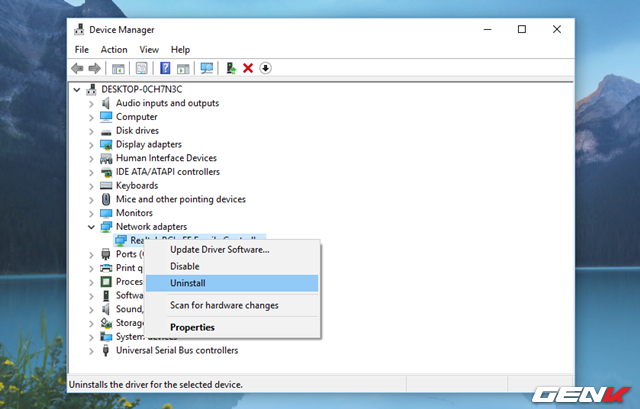Click the Update driver software toolbar icon
Screen dimensions: 640x409
click(x=231, y=68)
